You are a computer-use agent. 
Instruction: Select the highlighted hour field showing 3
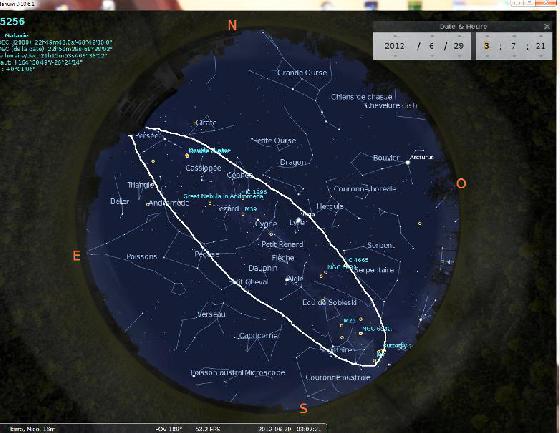pyautogui.click(x=486, y=46)
